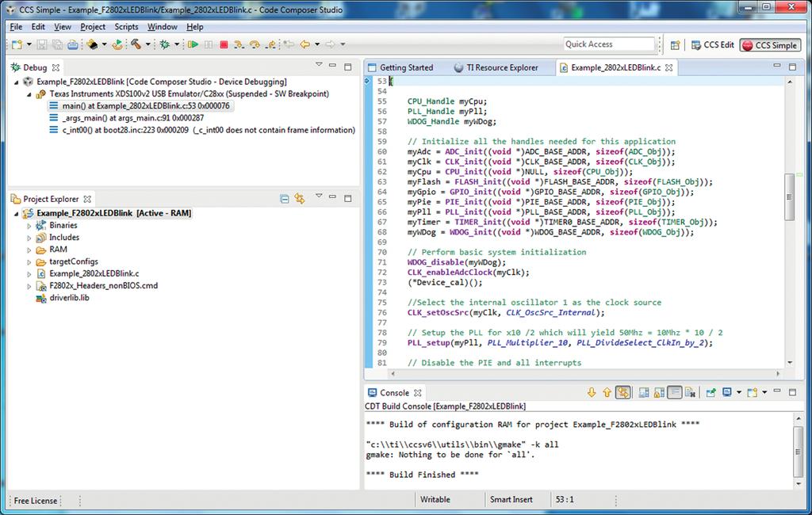Click the Free License status text
The height and width of the screenshot is (515, 812).
tap(35, 501)
